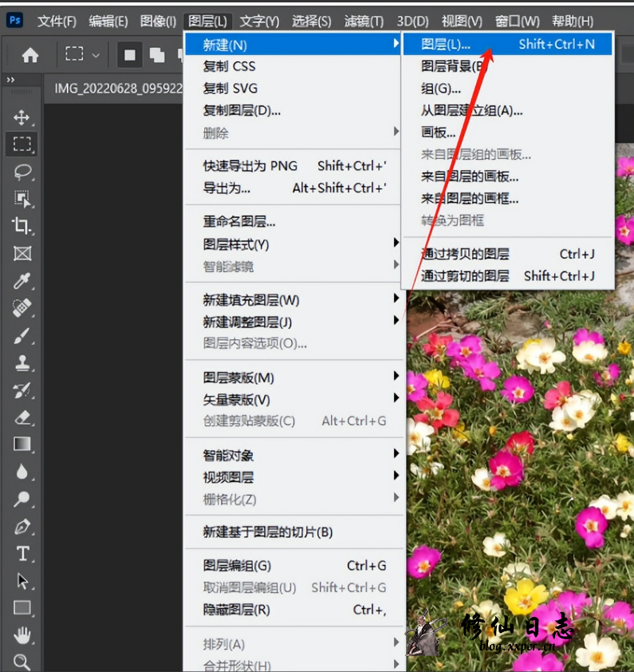Open the 滤镜(T) menu

tap(364, 21)
